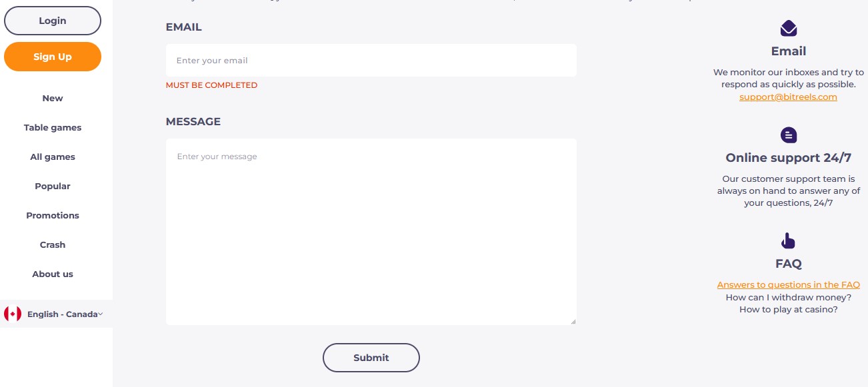Follow the Answers to questions in the FAQ link
Image resolution: width=868 pixels, height=387 pixels.
point(789,284)
